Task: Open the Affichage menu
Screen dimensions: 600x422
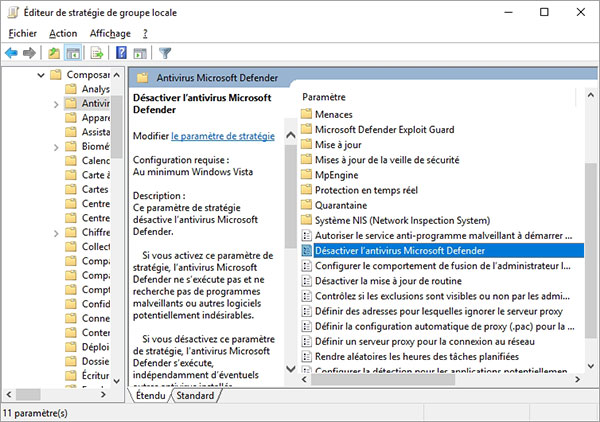Action: click(110, 34)
